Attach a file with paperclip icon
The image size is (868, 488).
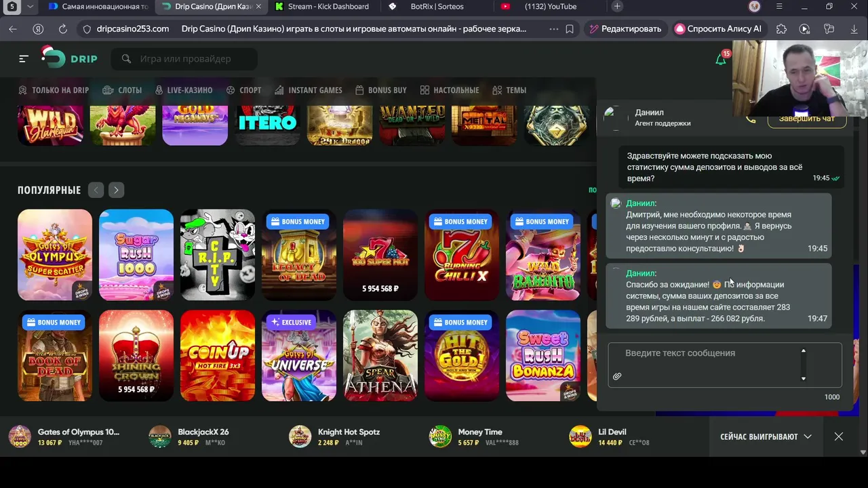pyautogui.click(x=617, y=376)
